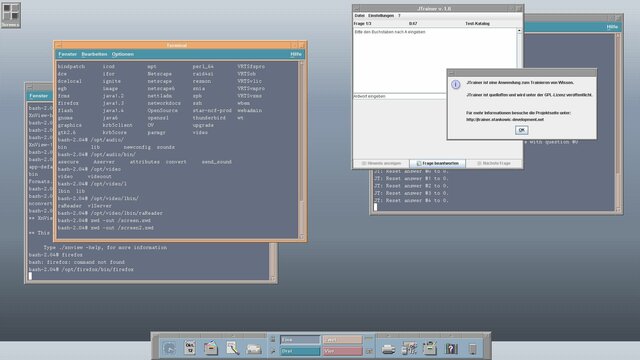Click the question text in the JTrainer pane

pyautogui.click(x=390, y=32)
